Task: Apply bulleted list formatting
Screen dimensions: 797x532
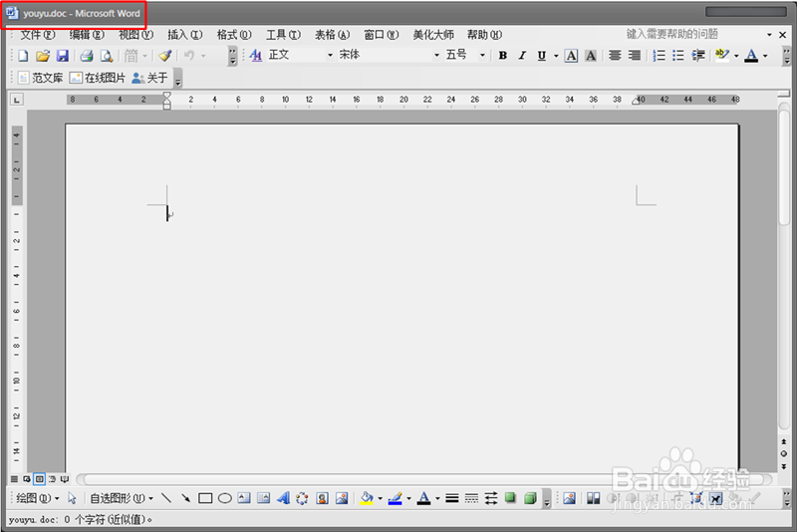Action: coord(678,56)
